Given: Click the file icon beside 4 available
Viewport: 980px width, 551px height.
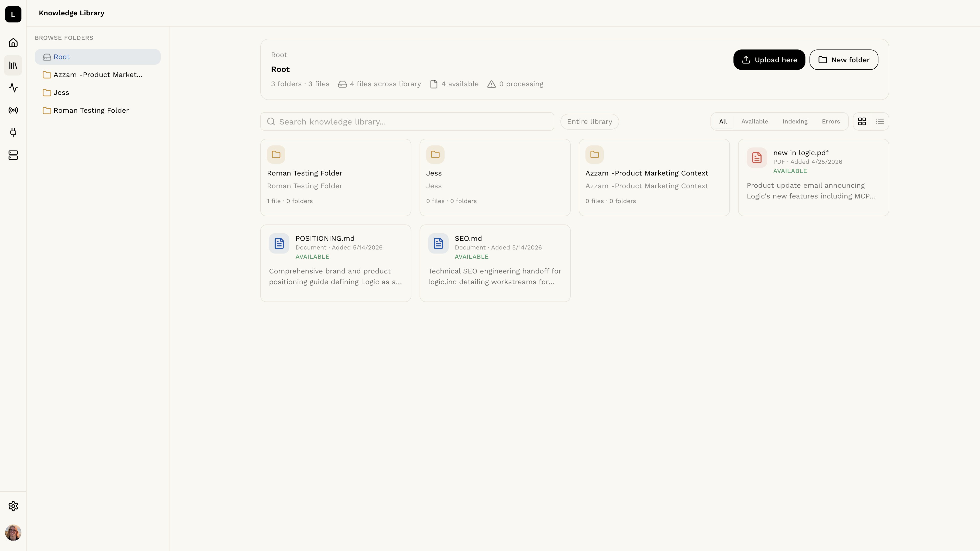Looking at the screenshot, I should click(x=434, y=84).
